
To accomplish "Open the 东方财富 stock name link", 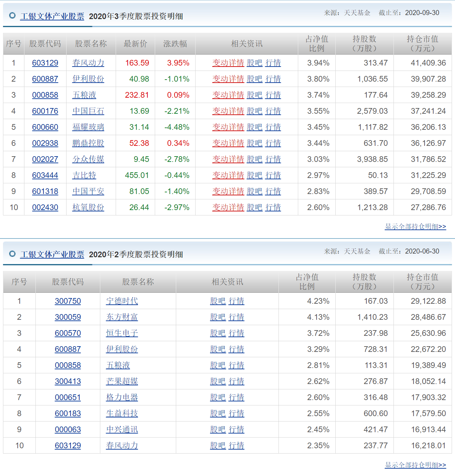I will [x=122, y=317].
